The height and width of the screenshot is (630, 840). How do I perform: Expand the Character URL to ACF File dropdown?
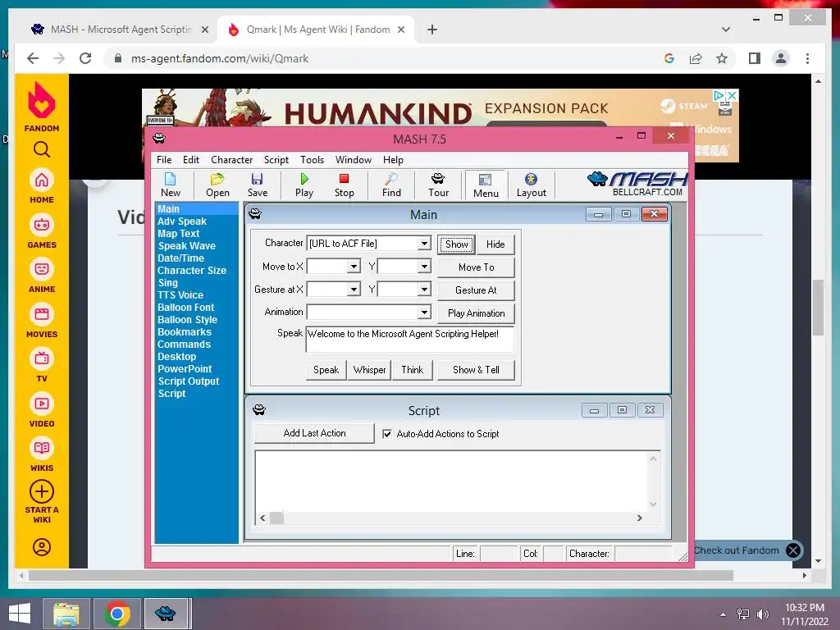point(424,243)
